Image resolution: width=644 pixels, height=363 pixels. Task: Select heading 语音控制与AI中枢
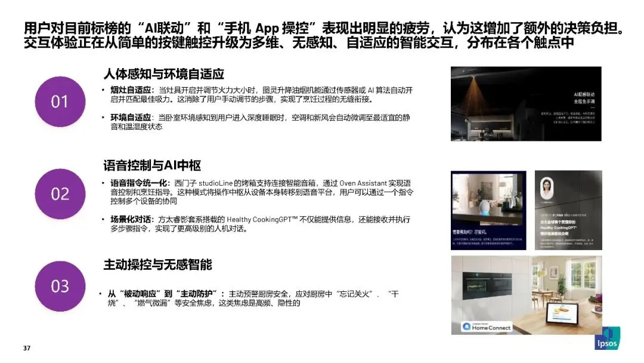point(152,165)
